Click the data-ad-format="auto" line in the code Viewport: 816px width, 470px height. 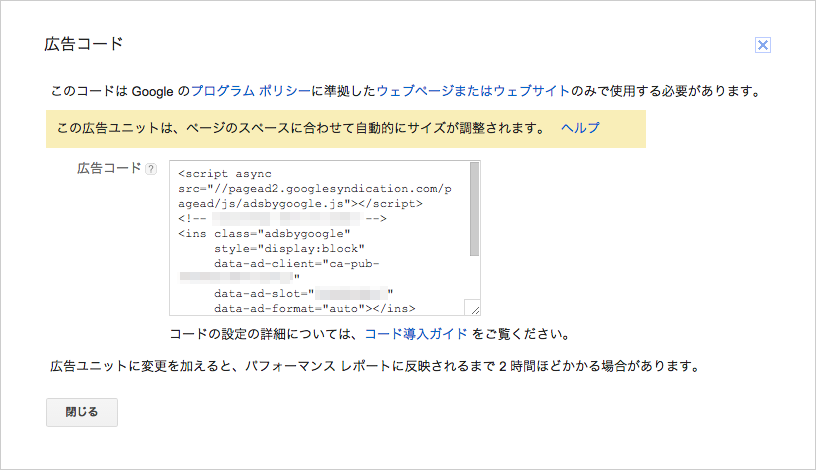click(x=314, y=309)
